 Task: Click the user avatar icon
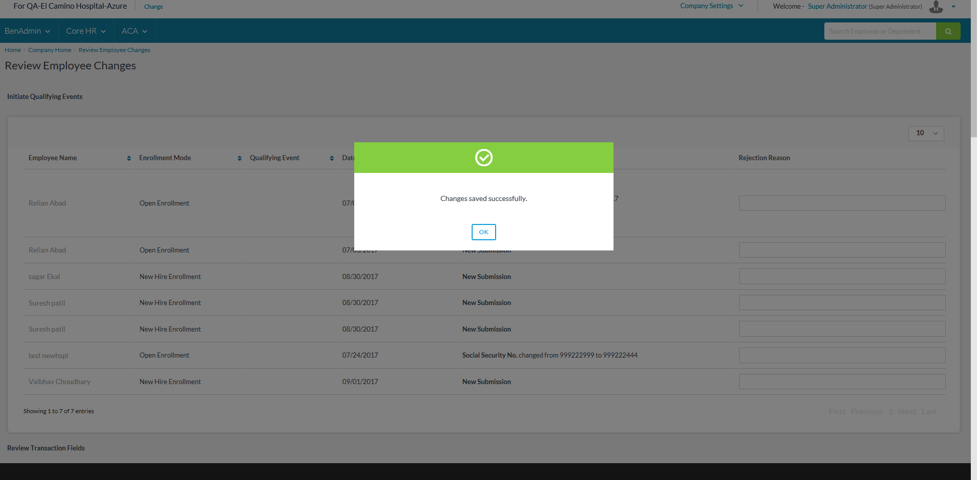tap(936, 7)
